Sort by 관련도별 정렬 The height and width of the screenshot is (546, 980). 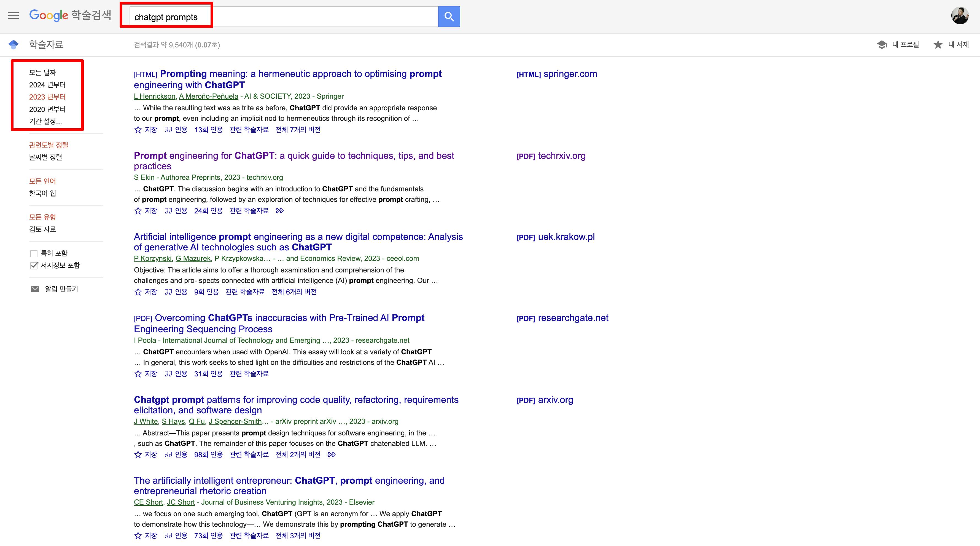coord(49,145)
